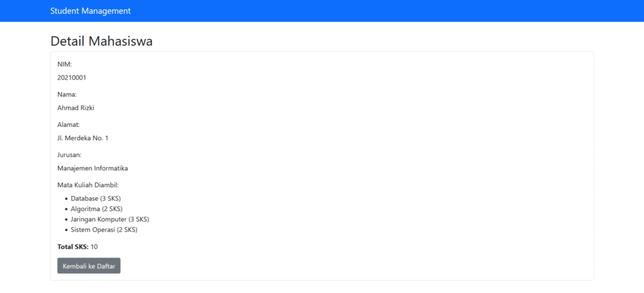This screenshot has height=293, width=644.
Task: Click the total SKS value 10
Action: 94,246
